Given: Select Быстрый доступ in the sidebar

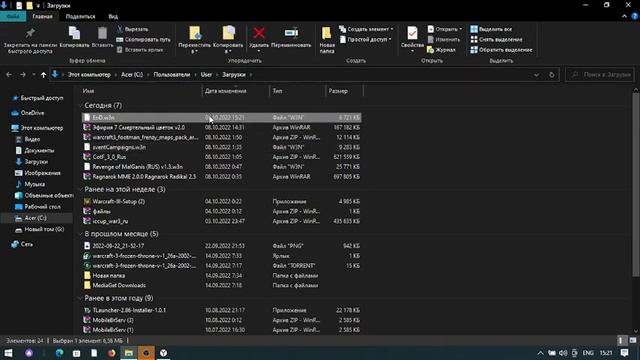Looking at the screenshot, I should pos(38,98).
